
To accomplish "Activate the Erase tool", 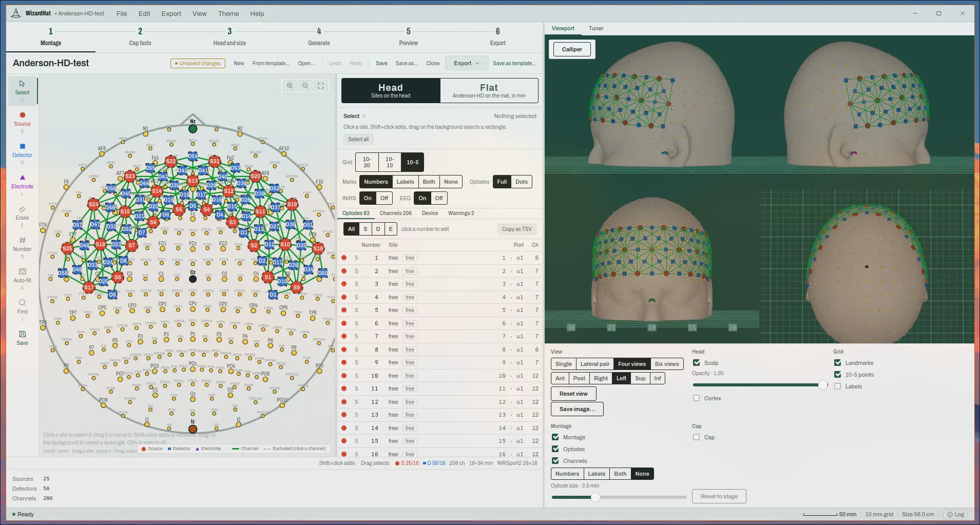I will click(x=22, y=213).
